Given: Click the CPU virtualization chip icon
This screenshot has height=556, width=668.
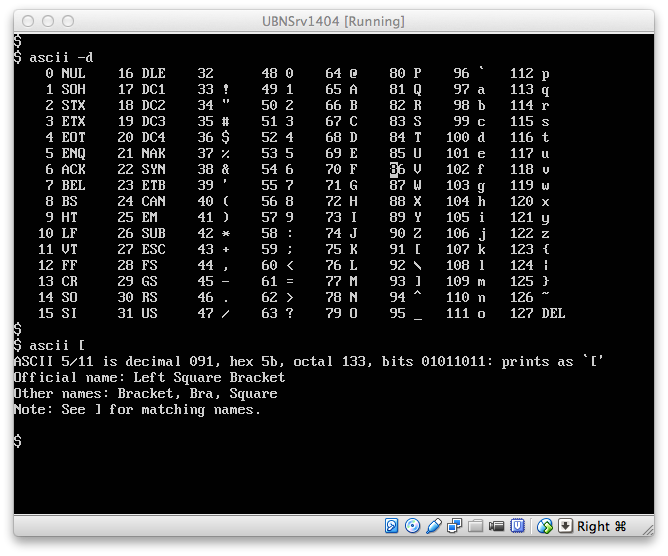Looking at the screenshot, I should [x=518, y=526].
